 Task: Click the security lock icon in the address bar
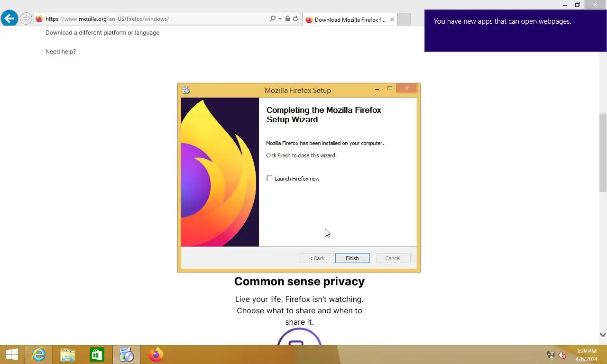[x=287, y=19]
